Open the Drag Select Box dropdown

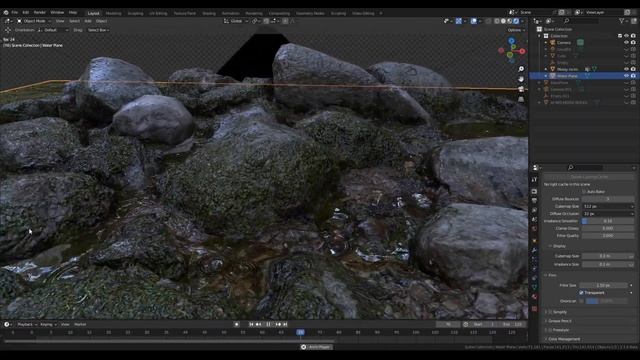(x=98, y=30)
